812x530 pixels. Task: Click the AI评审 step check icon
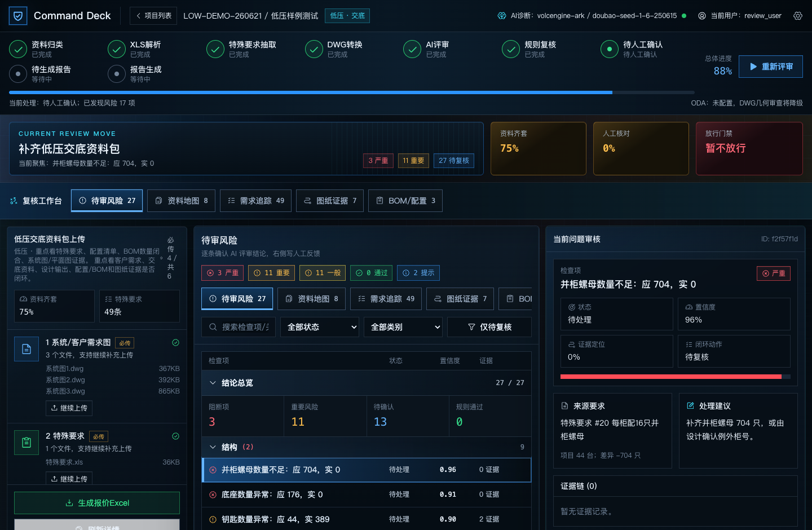point(412,49)
